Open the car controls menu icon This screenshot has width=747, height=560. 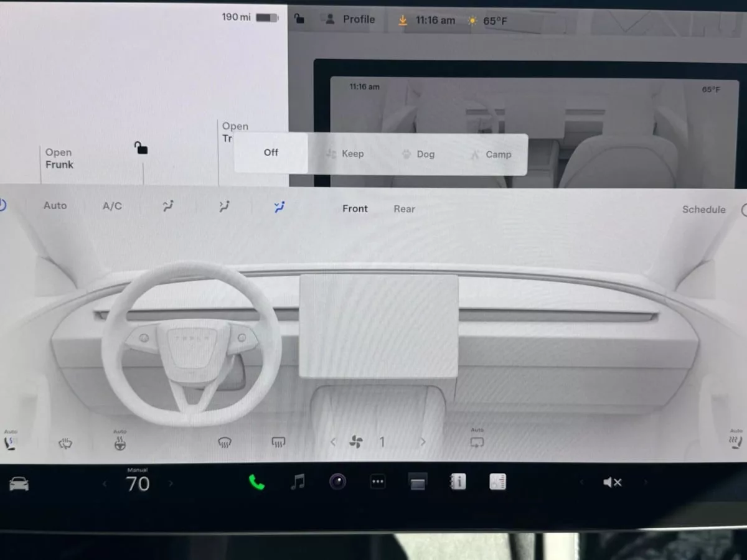tap(19, 483)
